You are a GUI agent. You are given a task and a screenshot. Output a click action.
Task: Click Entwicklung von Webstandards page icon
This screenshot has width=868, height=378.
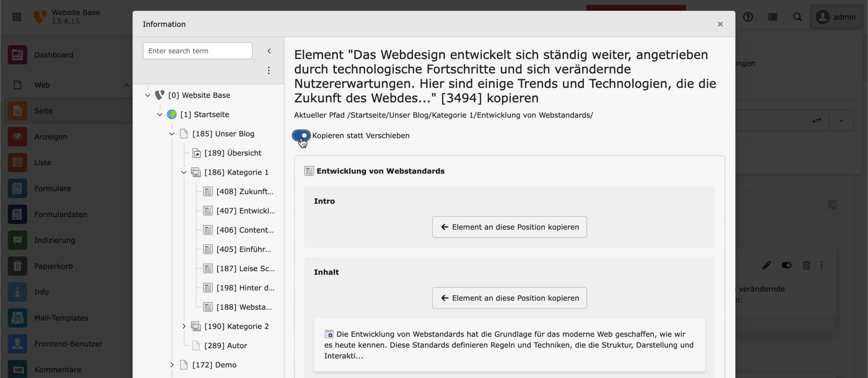[309, 171]
